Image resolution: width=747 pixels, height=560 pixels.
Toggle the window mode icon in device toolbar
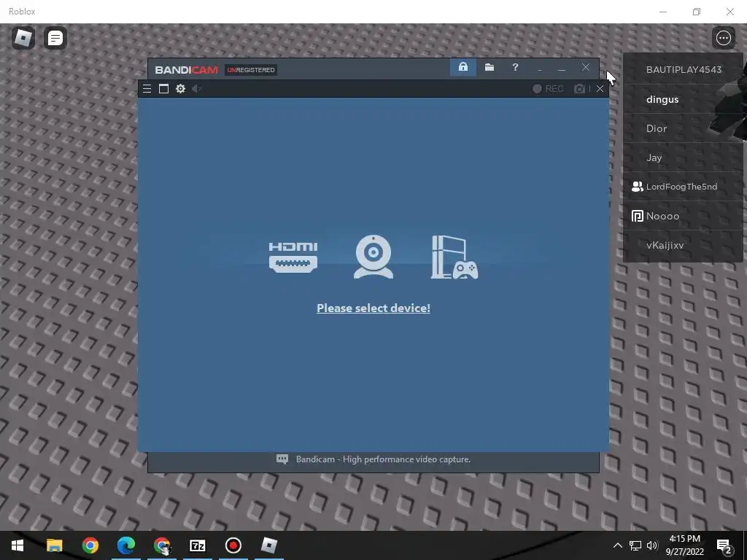click(x=163, y=88)
